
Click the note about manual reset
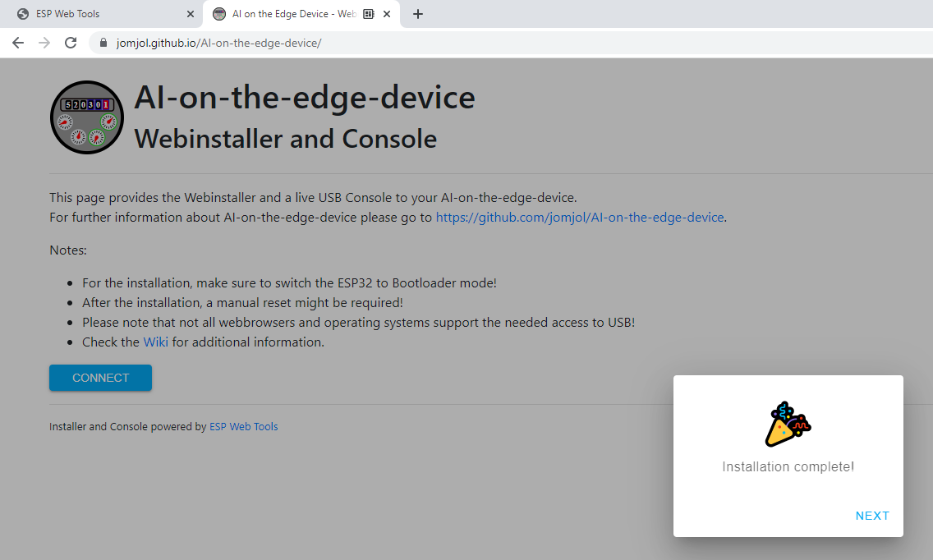(x=242, y=302)
